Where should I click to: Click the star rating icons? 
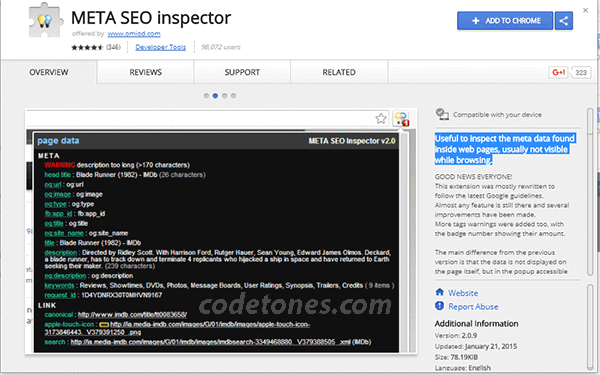click(x=87, y=47)
